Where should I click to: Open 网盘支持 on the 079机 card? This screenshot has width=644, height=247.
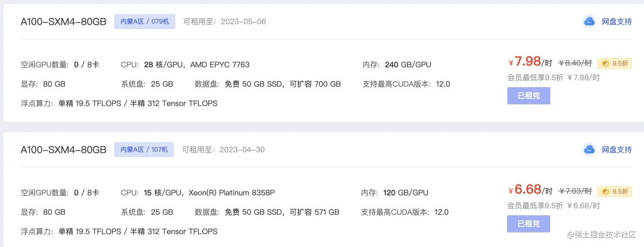[617, 21]
